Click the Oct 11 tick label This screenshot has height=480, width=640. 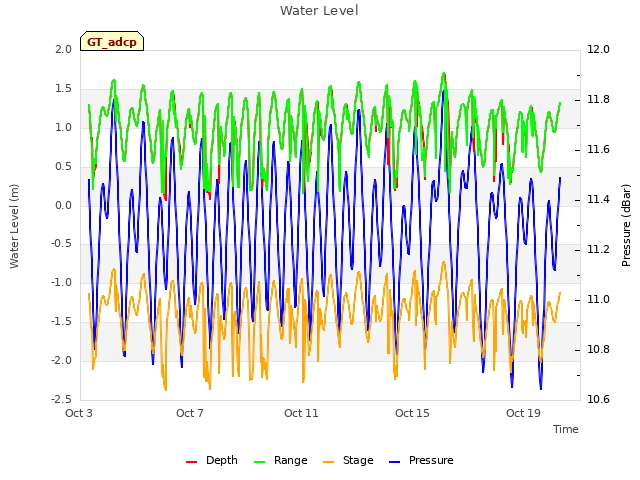pyautogui.click(x=301, y=413)
